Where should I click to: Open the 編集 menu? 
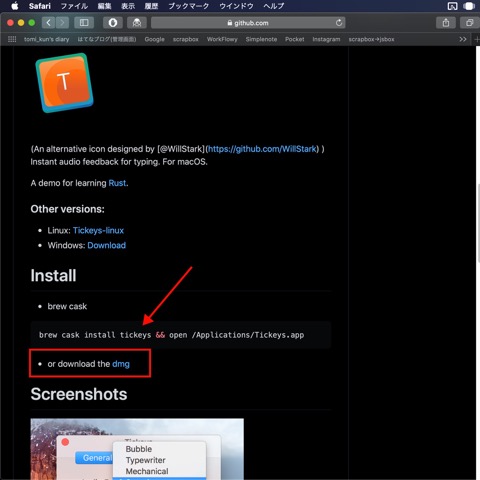104,6
